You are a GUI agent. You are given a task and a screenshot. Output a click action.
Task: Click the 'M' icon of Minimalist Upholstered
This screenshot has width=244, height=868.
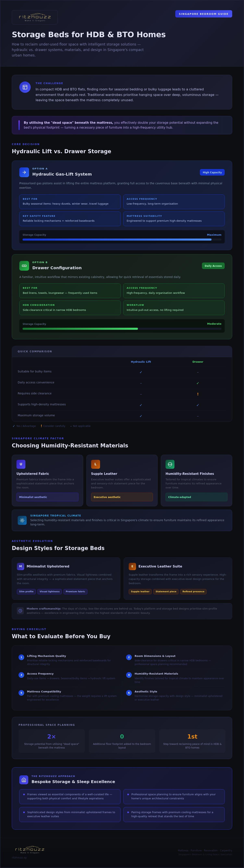[21, 566]
